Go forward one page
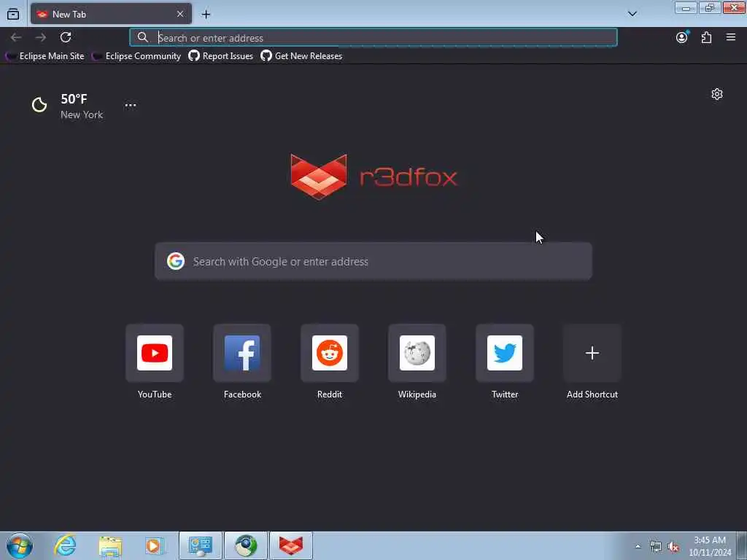This screenshot has height=560, width=747. (41, 37)
